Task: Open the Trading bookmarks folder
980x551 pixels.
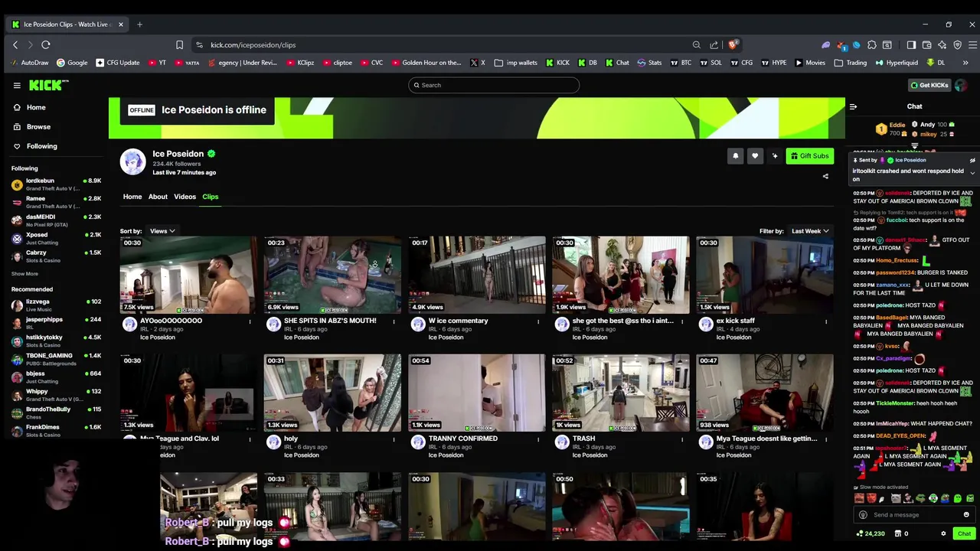Action: [851, 63]
